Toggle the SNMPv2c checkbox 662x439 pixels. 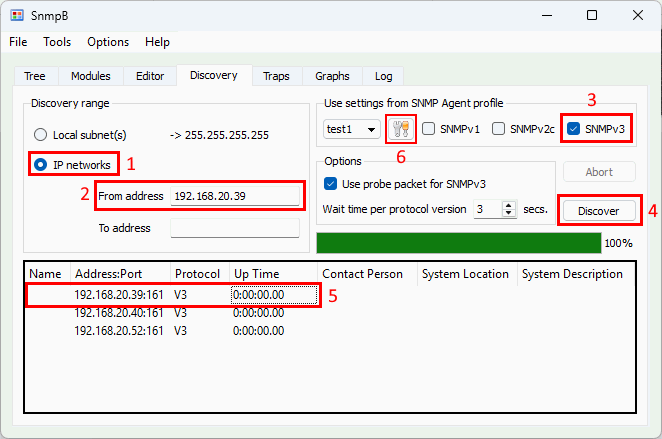point(499,129)
